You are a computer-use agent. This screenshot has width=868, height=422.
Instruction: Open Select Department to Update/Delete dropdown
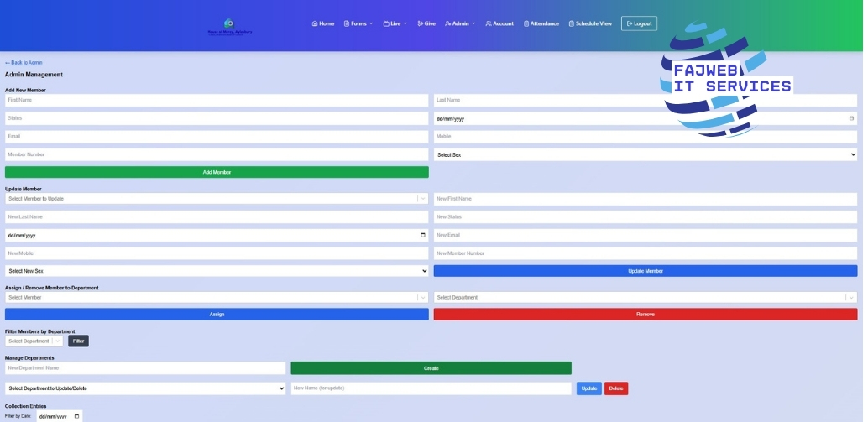[145, 388]
